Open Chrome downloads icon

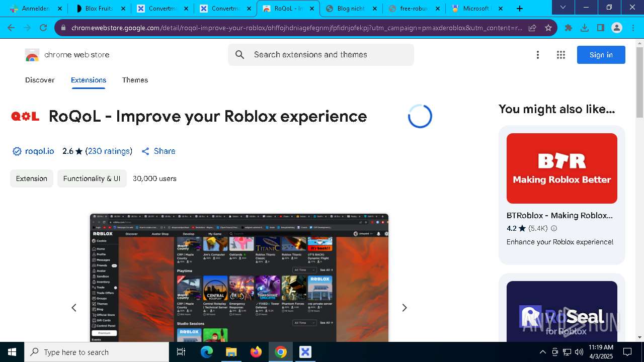(x=585, y=28)
